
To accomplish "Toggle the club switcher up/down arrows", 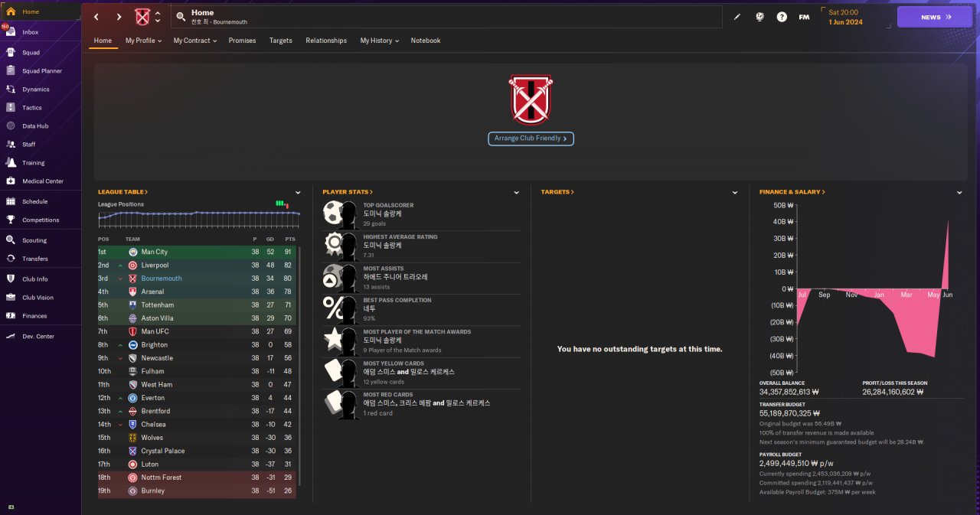I will [158, 17].
